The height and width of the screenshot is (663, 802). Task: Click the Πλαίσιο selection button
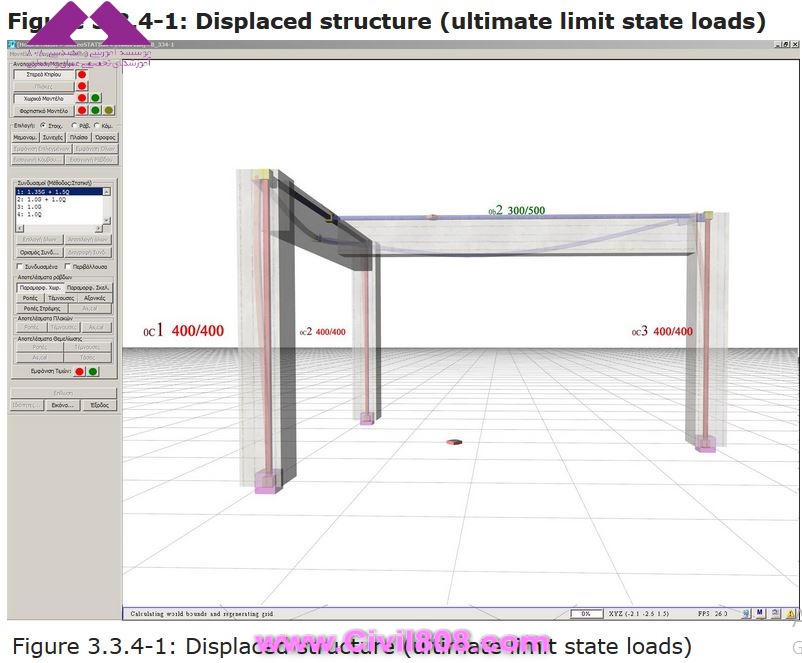79,138
